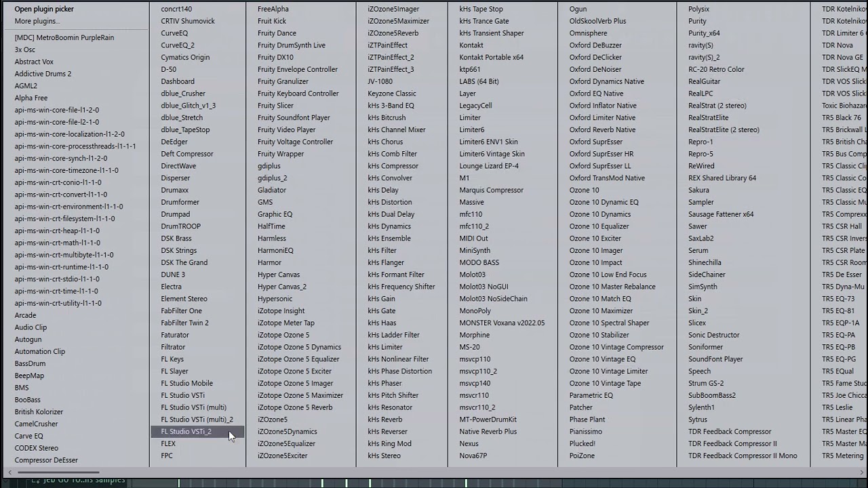Select FPC drum plugin
This screenshot has width=868, height=488.
(167, 456)
